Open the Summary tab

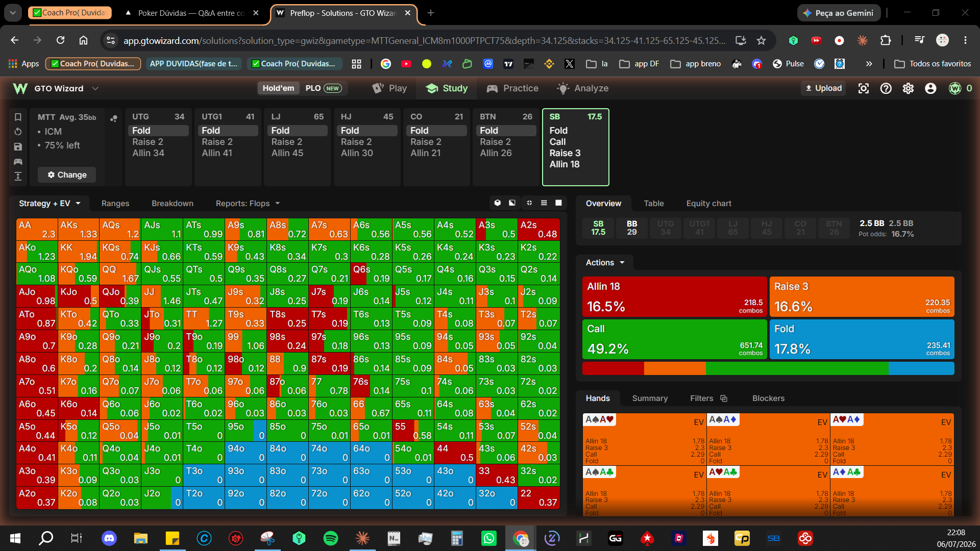tap(650, 398)
